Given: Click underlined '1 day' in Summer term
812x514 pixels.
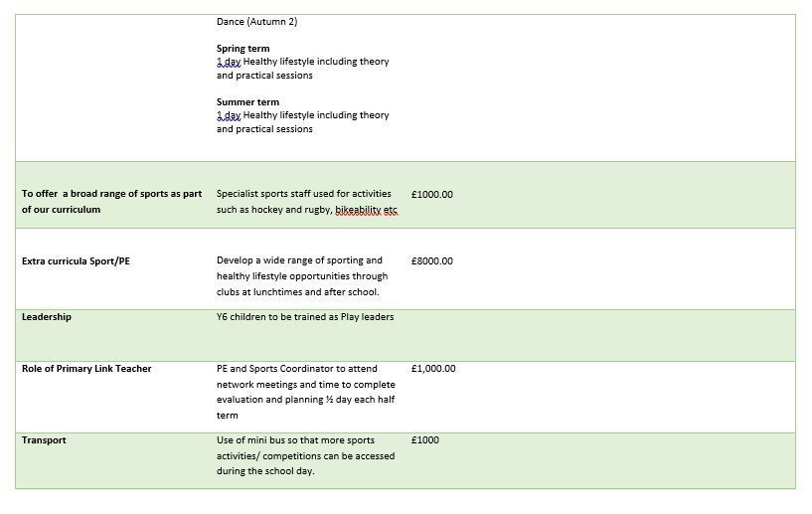Looking at the screenshot, I should (229, 115).
